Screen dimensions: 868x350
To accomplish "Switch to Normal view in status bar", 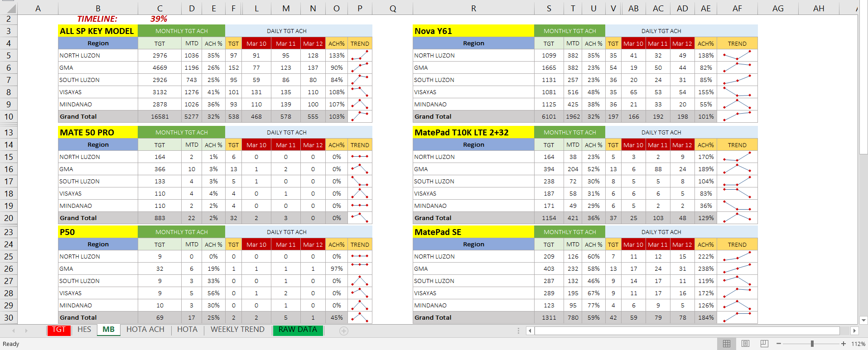I will tap(727, 344).
